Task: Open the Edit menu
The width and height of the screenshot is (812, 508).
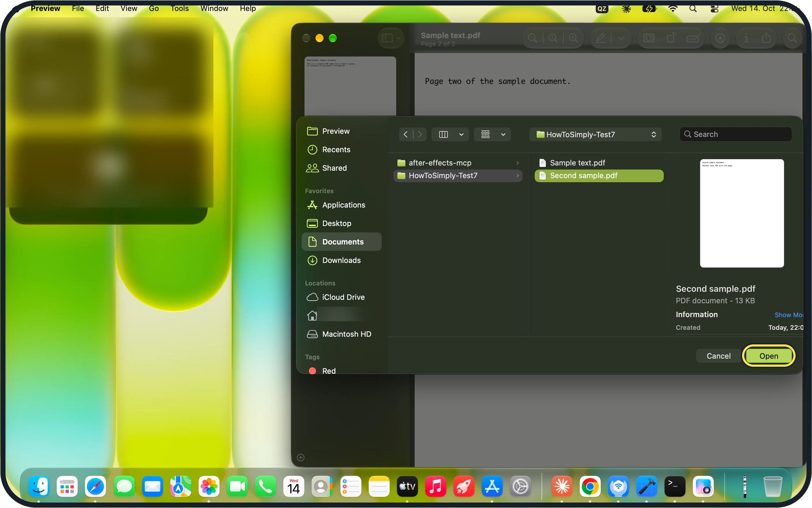Action: pos(102,8)
